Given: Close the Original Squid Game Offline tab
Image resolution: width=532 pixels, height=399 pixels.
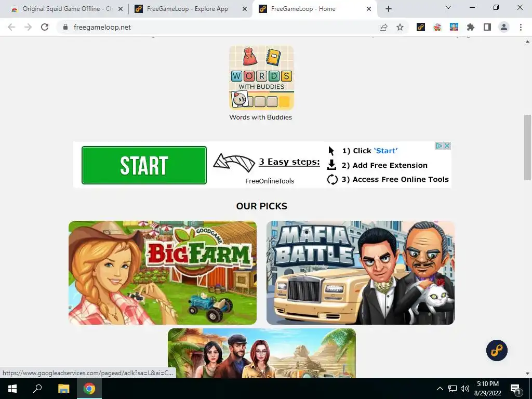Looking at the screenshot, I should 121,9.
